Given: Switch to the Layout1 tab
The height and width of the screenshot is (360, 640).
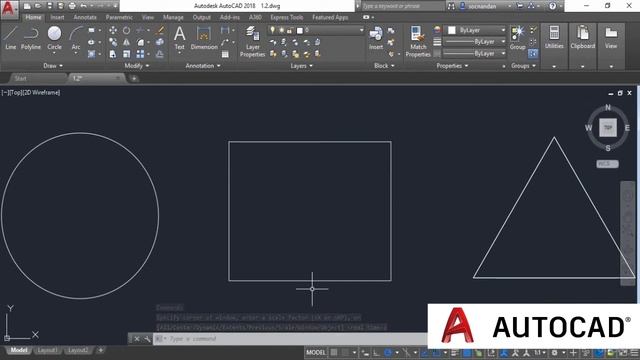Looking at the screenshot, I should point(47,350).
